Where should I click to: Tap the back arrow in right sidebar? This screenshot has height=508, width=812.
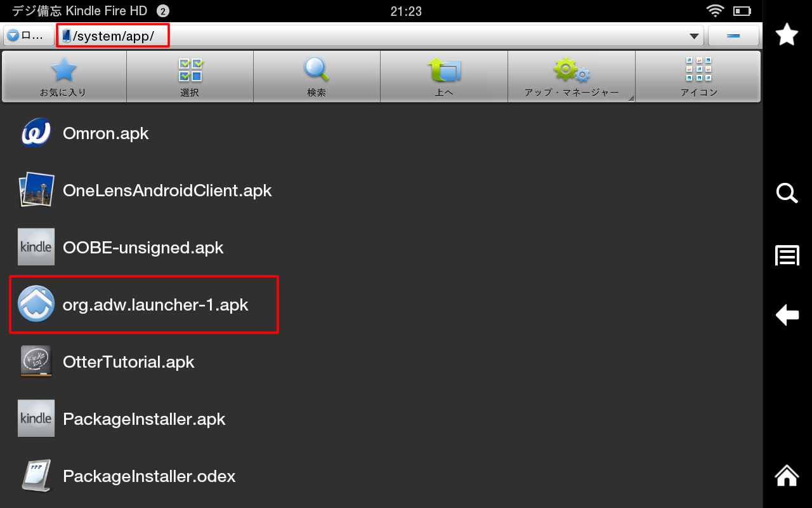point(787,315)
